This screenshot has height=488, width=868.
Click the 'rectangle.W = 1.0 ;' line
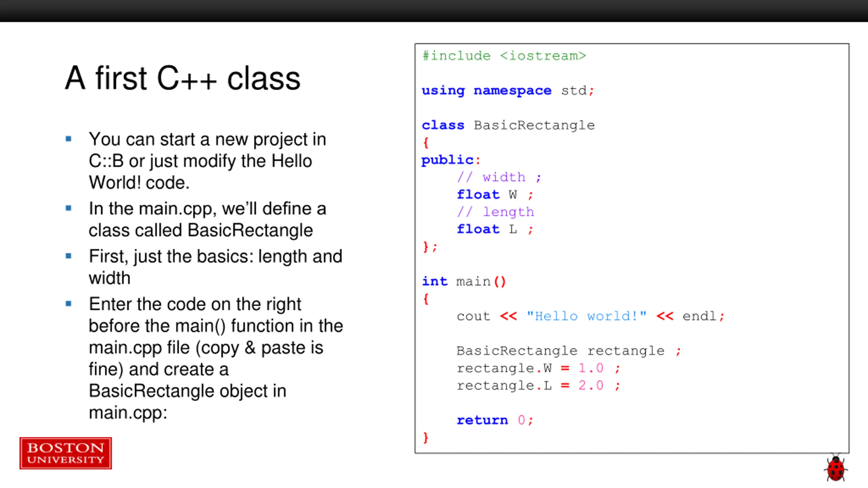538,368
